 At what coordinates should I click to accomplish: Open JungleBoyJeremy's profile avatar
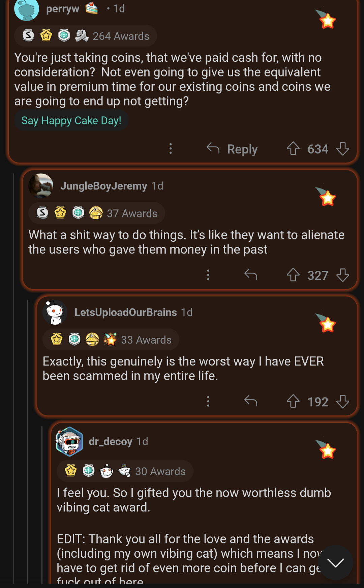(41, 186)
